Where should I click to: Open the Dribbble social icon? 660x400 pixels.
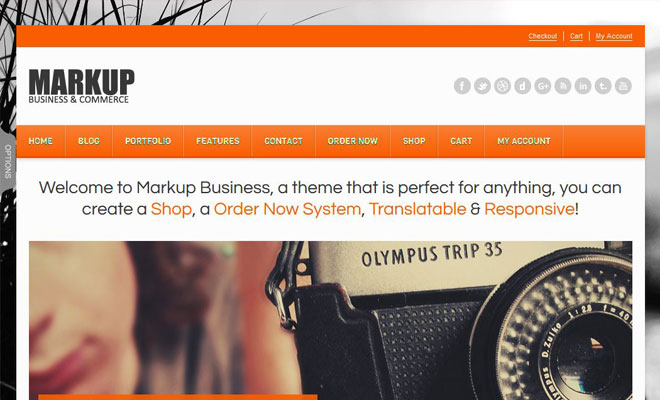pos(503,86)
